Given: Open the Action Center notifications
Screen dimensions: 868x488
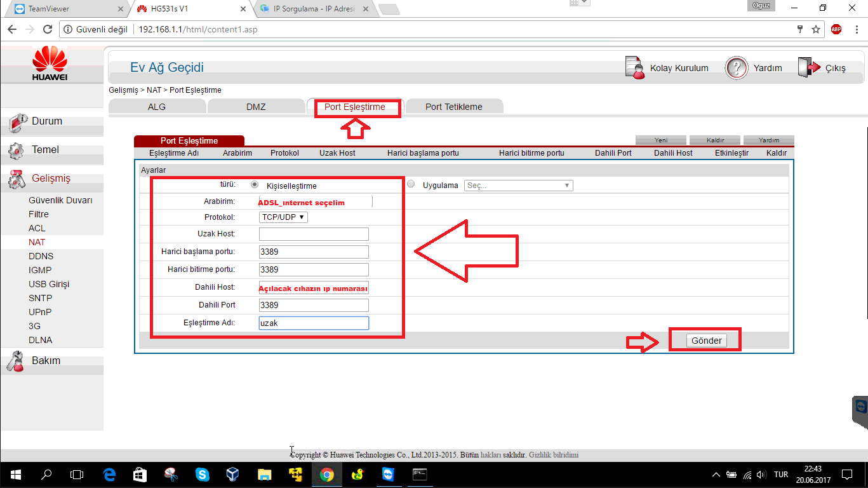Looking at the screenshot, I should [847, 475].
